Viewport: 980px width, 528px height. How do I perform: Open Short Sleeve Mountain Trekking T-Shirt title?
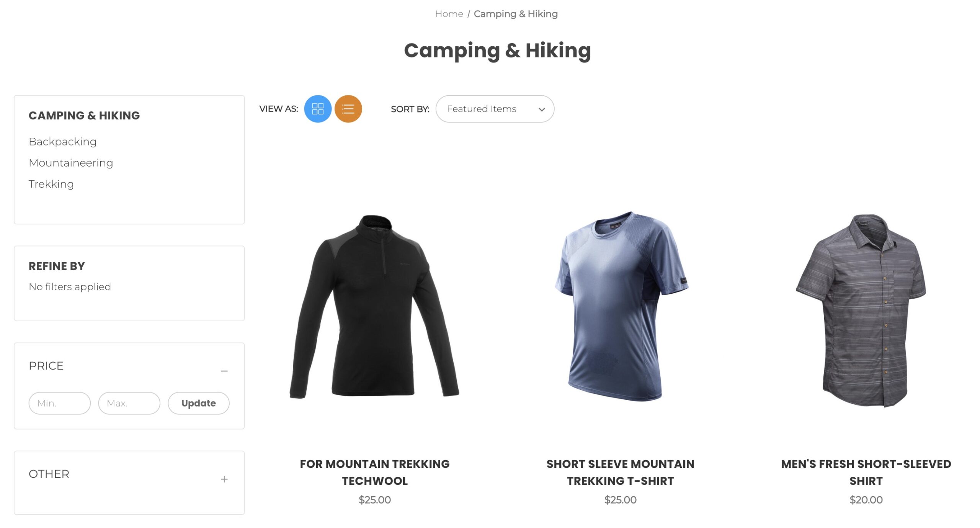tap(620, 472)
